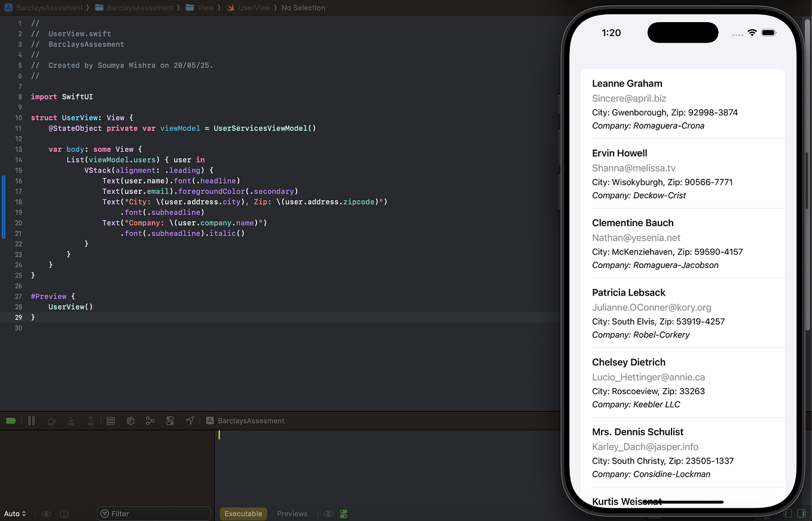Image resolution: width=812 pixels, height=521 pixels.
Task: Click the step out debug icon
Action: [90, 421]
